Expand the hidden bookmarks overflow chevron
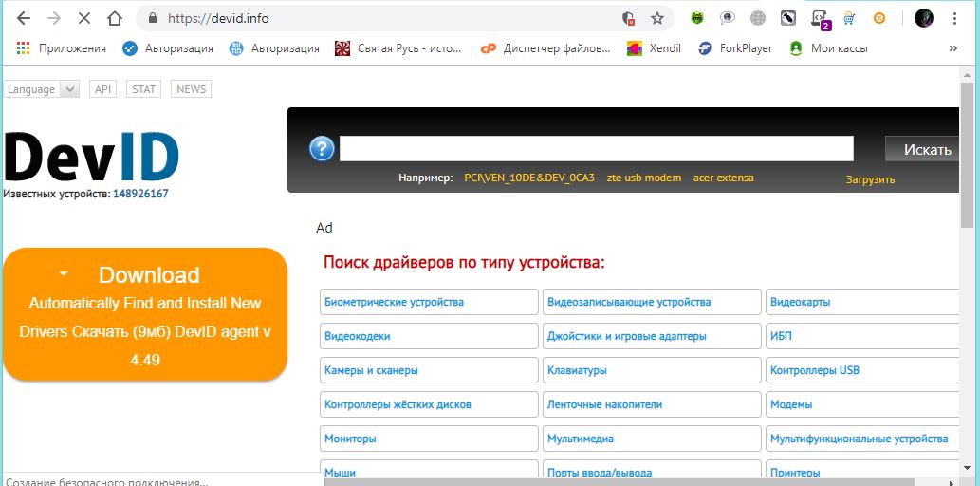 pos(952,47)
